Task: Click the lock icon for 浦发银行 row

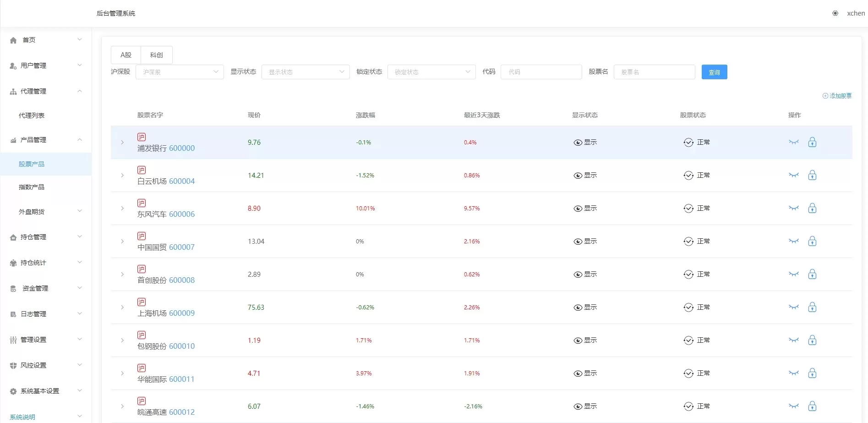Action: (x=812, y=142)
